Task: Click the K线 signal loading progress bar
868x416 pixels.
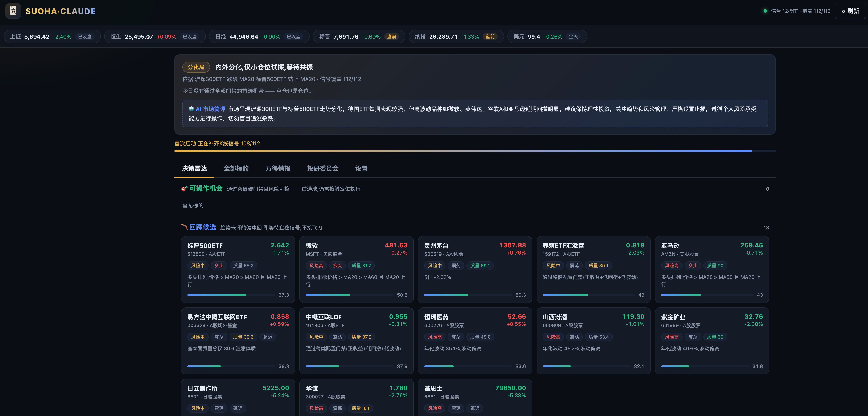Action: point(475,151)
